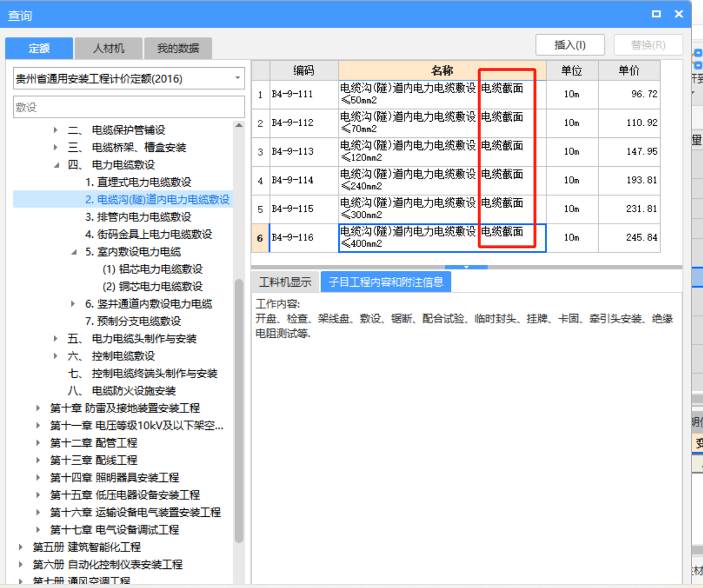
Task: Select 2. 电缆沟(隧)道内电力电缆敷设
Action: pos(157,200)
